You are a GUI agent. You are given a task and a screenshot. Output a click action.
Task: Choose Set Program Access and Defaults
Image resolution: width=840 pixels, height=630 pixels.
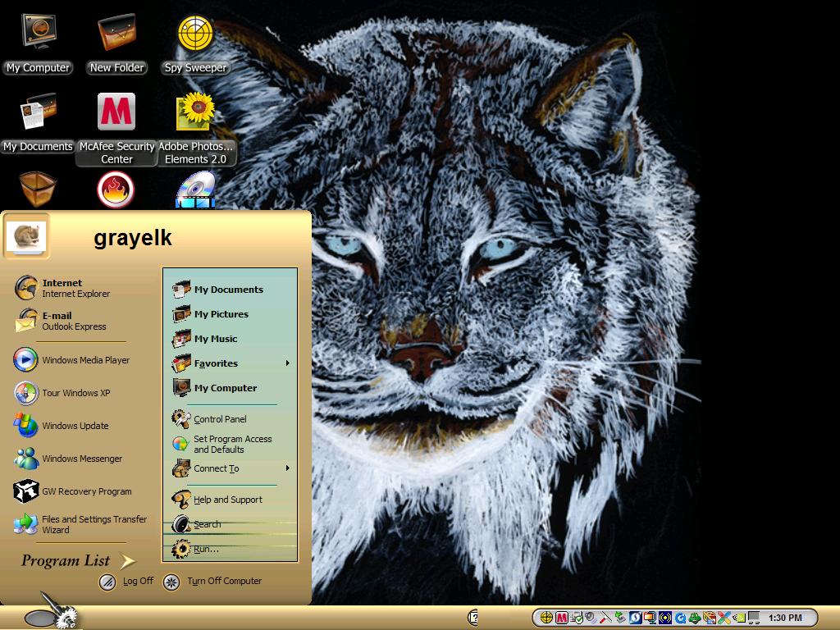(231, 444)
